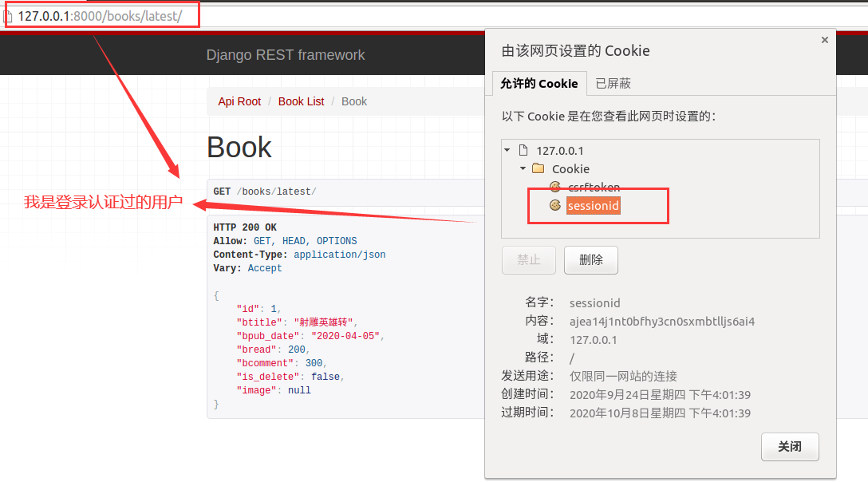Image resolution: width=868 pixels, height=482 pixels.
Task: Collapse the Cookie folder arrow
Action: (523, 168)
